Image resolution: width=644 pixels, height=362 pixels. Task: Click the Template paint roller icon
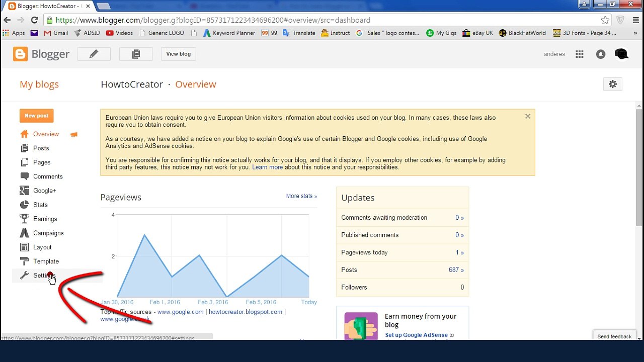tap(24, 261)
